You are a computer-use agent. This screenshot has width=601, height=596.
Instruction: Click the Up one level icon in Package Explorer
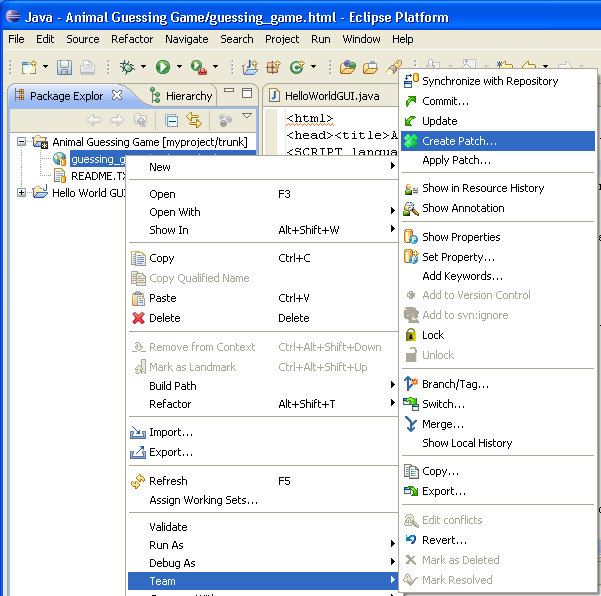tap(141, 120)
